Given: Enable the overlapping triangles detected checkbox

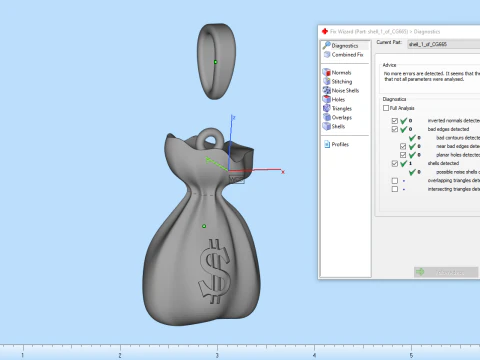Looking at the screenshot, I should click(395, 181).
